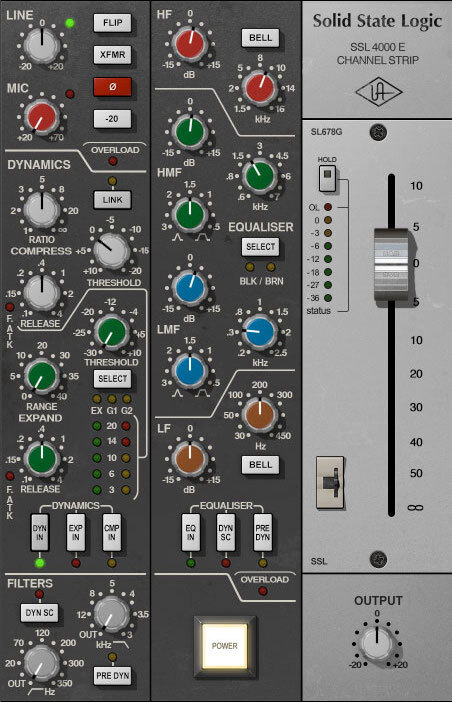452x702 pixels.
Task: Click the high-pass filter Hz knob
Action: click(x=42, y=663)
